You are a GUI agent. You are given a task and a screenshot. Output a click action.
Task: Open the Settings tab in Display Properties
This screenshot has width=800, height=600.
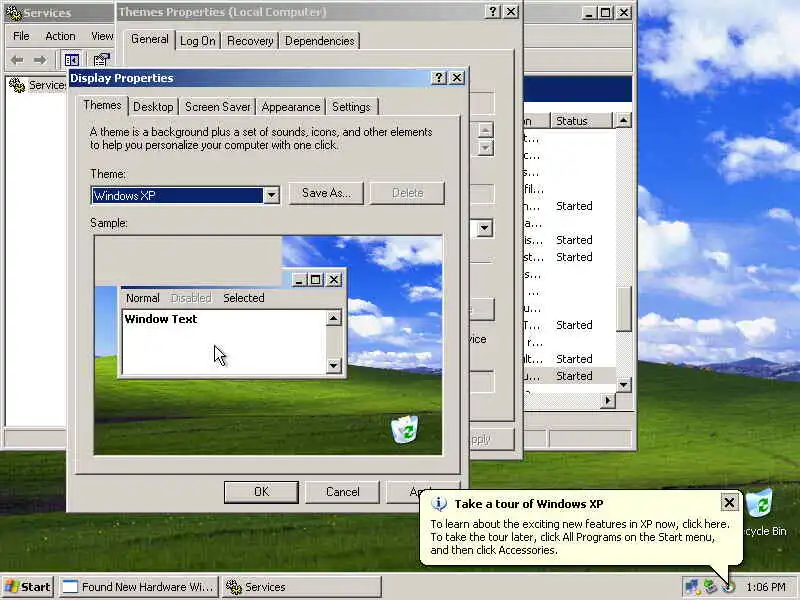(x=351, y=107)
